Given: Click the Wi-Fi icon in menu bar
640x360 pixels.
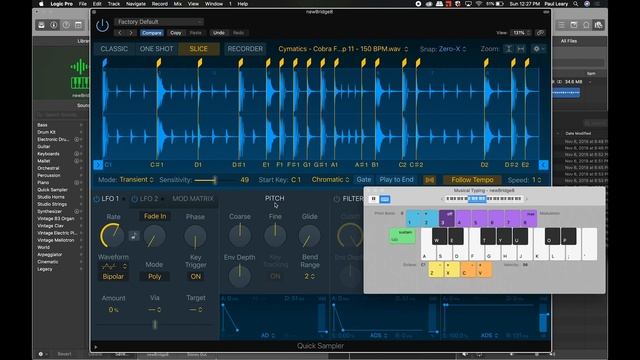Looking at the screenshot, I should [479, 4].
